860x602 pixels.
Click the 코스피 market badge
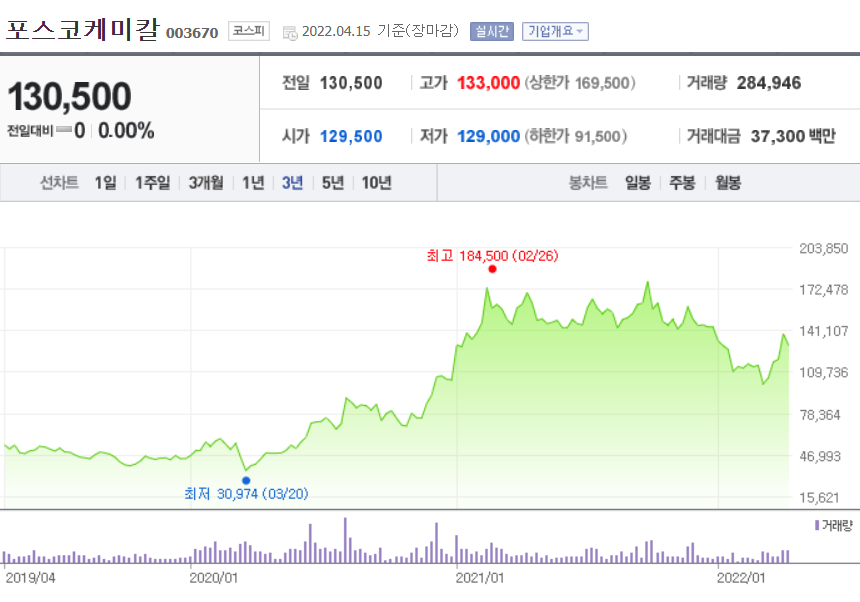[x=248, y=31]
